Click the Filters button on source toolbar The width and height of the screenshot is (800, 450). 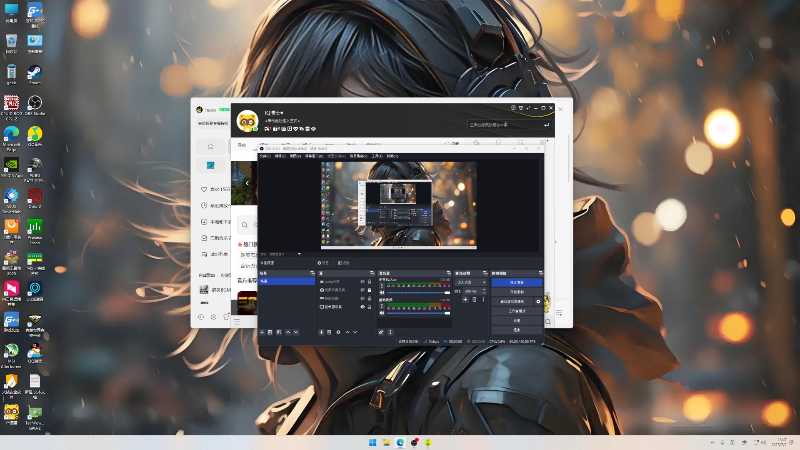click(343, 263)
